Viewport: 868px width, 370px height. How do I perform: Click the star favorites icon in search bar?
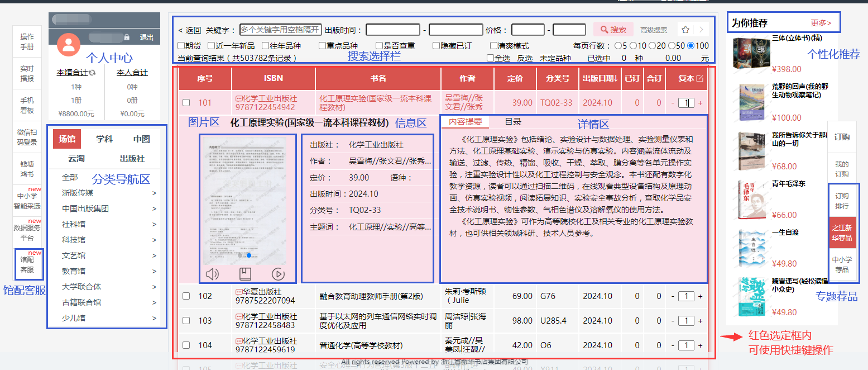(x=685, y=30)
